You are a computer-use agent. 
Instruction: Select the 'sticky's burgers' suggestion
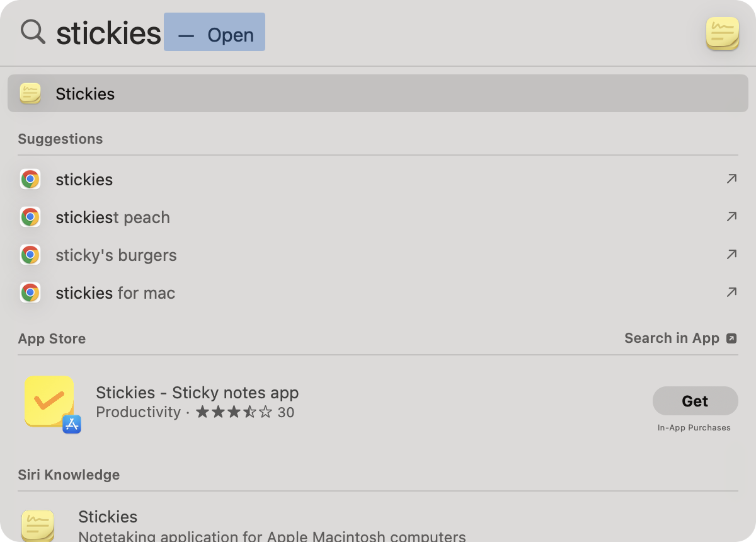tap(116, 255)
